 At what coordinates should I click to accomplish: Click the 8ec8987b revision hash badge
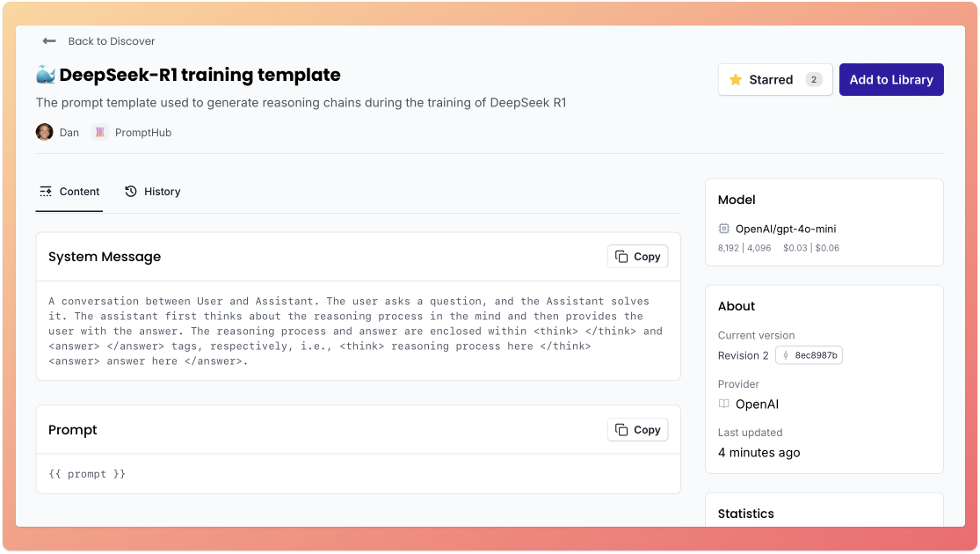click(x=809, y=355)
